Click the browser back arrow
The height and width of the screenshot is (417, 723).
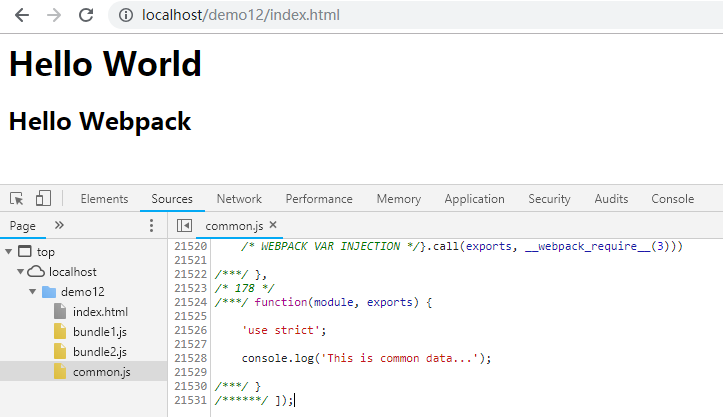point(22,15)
